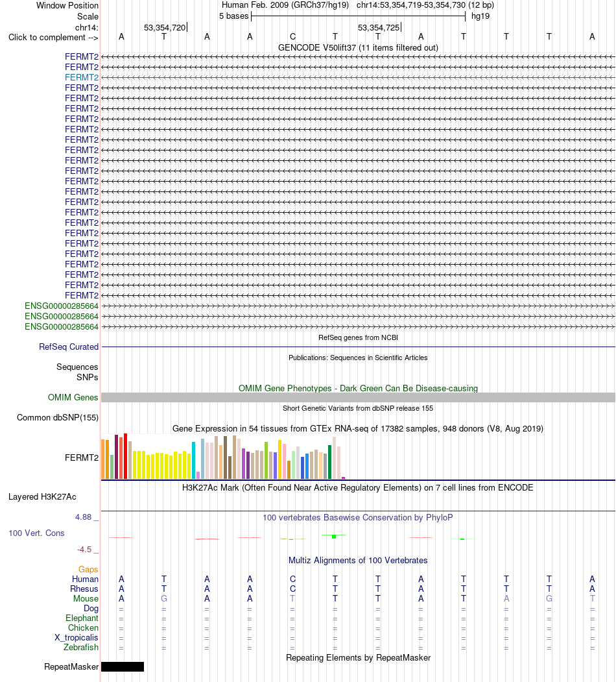Image resolution: width=616 pixels, height=682 pixels.
Task: Click the 'RefSeq genes from NCBI' track title
Action: pos(358,337)
